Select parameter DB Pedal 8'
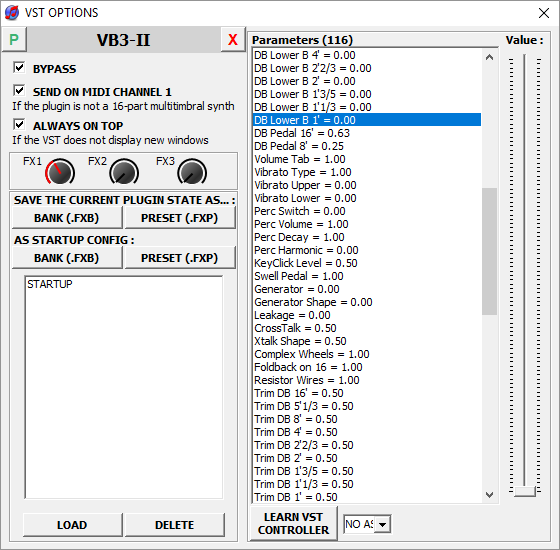This screenshot has height=550, width=560. [367, 146]
